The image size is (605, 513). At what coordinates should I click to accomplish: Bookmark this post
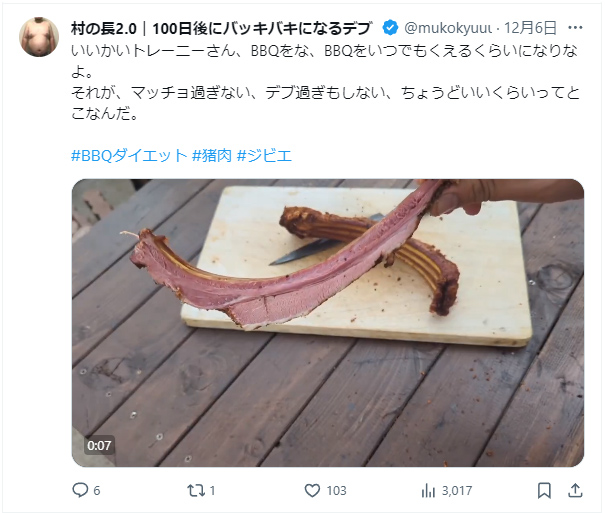tap(544, 491)
